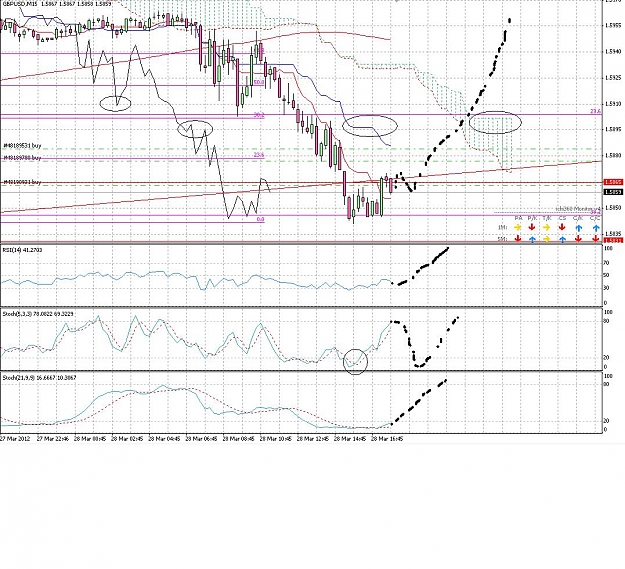Click the 5M row C/K red down arrow
The image size is (625, 569).
coord(579,239)
